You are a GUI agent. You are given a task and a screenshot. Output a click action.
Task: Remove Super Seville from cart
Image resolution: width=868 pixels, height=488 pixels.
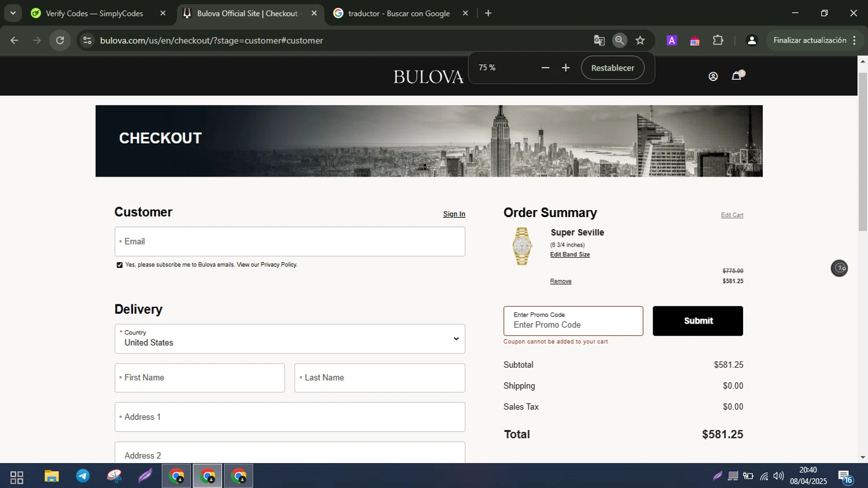(561, 281)
